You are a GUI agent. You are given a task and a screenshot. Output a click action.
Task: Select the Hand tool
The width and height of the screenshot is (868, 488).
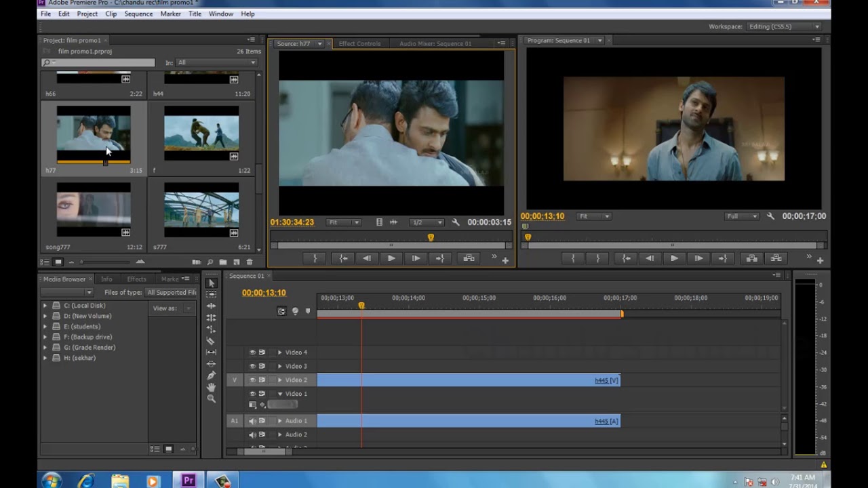211,387
